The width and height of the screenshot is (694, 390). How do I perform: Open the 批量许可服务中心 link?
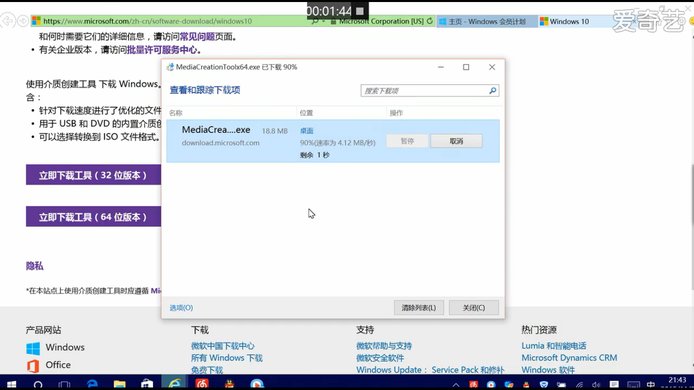coord(162,50)
